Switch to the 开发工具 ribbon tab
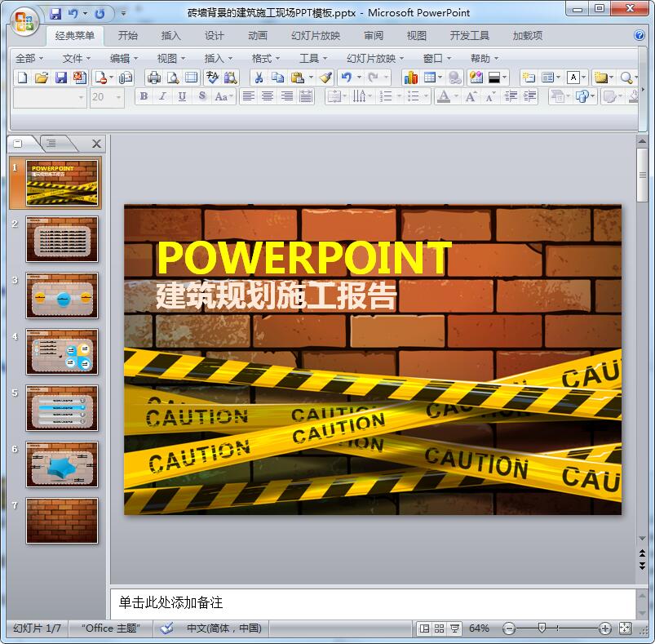This screenshot has height=644, width=655. pyautogui.click(x=469, y=36)
